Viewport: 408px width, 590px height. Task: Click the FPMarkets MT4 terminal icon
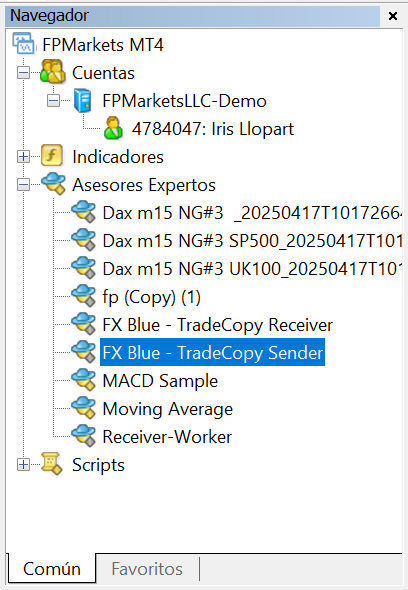click(x=23, y=44)
